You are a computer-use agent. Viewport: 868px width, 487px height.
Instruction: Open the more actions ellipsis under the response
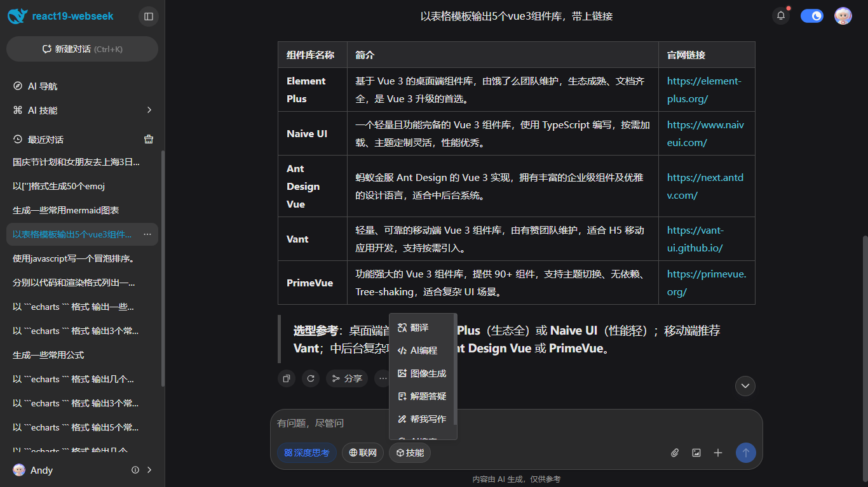(x=383, y=378)
